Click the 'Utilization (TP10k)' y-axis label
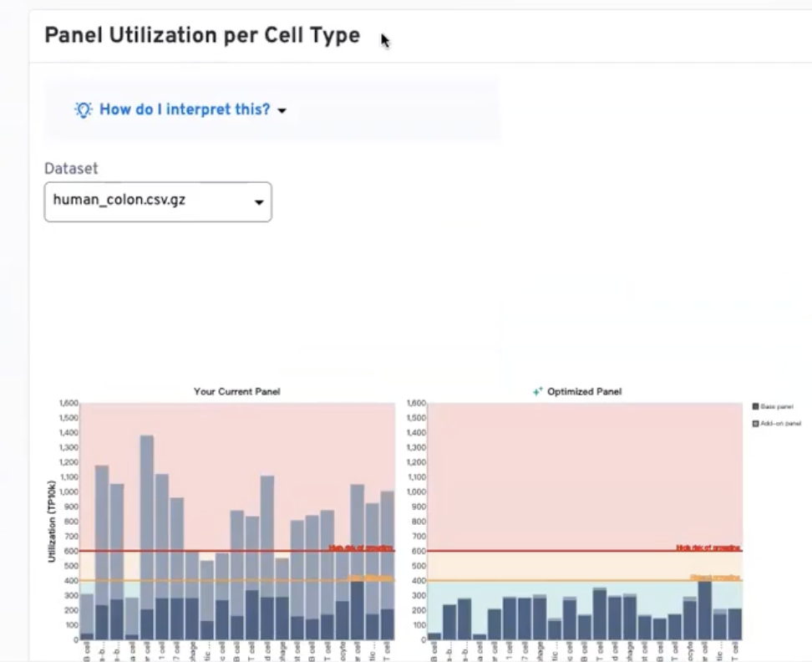Viewport: 812px width, 662px height. (x=52, y=521)
